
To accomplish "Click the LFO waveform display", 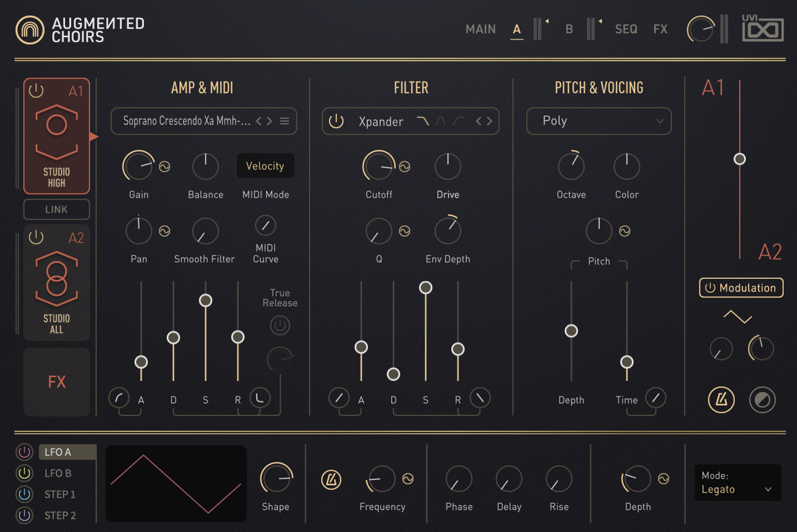I will [x=176, y=483].
